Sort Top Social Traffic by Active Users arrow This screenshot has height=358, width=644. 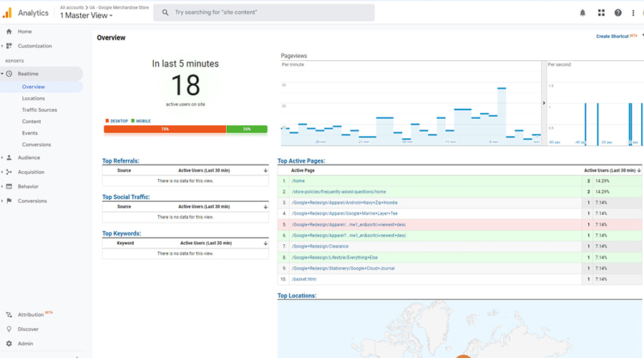[265, 207]
